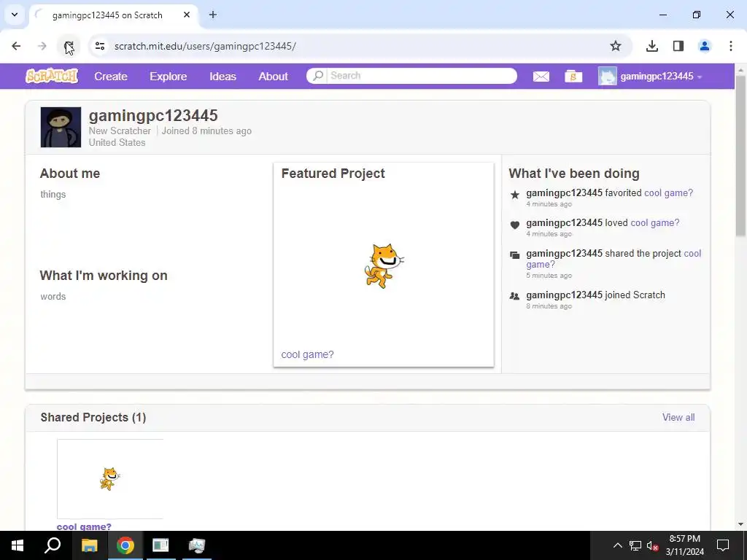Open the Explore menu item

pyautogui.click(x=169, y=76)
